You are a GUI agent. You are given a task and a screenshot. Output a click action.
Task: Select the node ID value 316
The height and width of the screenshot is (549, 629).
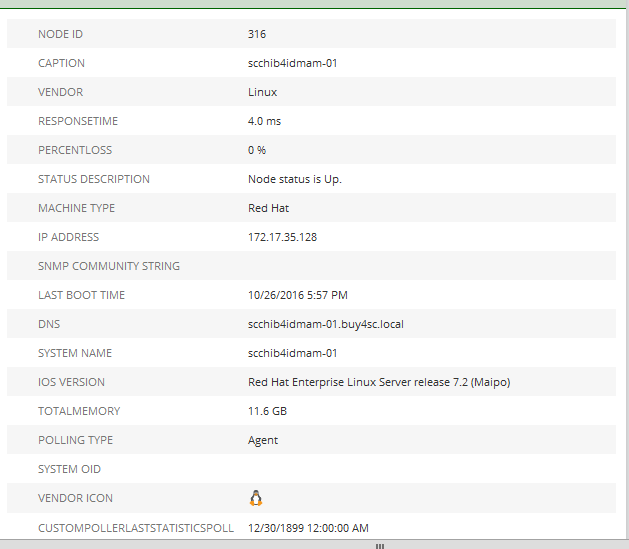(x=257, y=34)
